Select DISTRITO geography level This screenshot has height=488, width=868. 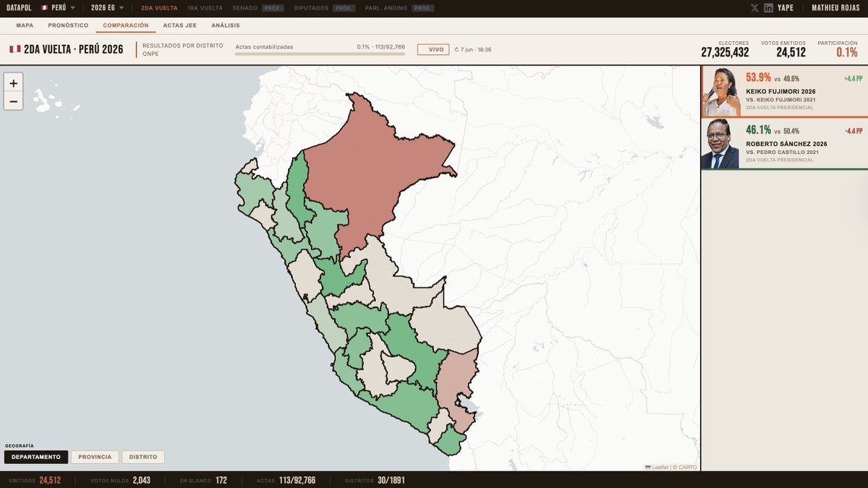tap(143, 457)
